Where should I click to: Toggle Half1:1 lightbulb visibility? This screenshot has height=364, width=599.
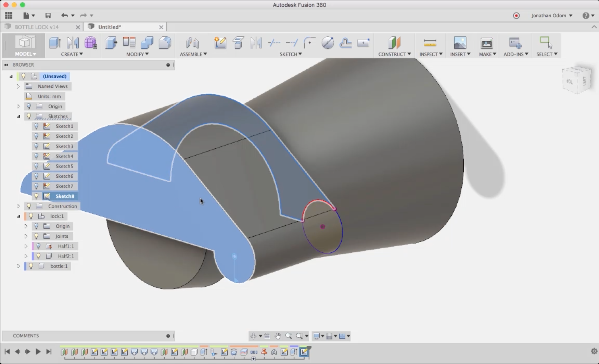(39, 246)
